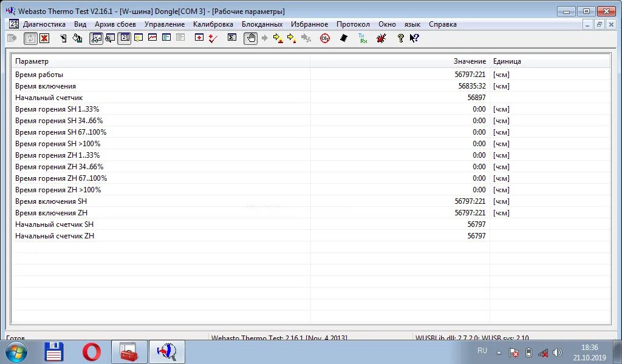The image size is (622, 364).
Task: Click the yellow lightbulb window toolbar icon
Action: [x=138, y=38]
